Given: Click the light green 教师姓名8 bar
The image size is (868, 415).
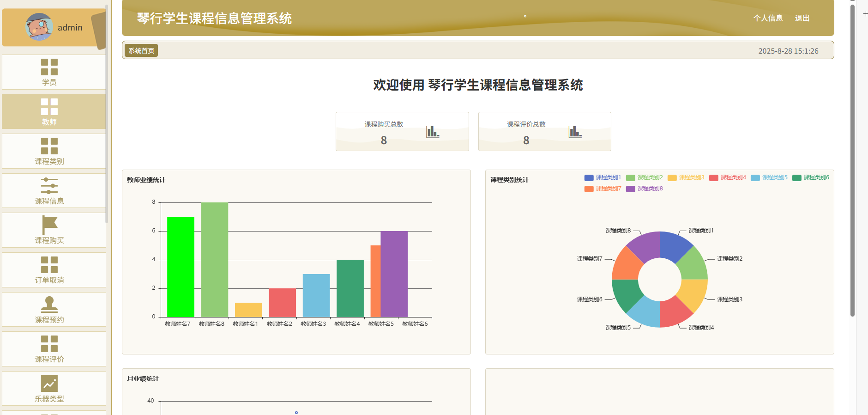Looking at the screenshot, I should click(215, 260).
